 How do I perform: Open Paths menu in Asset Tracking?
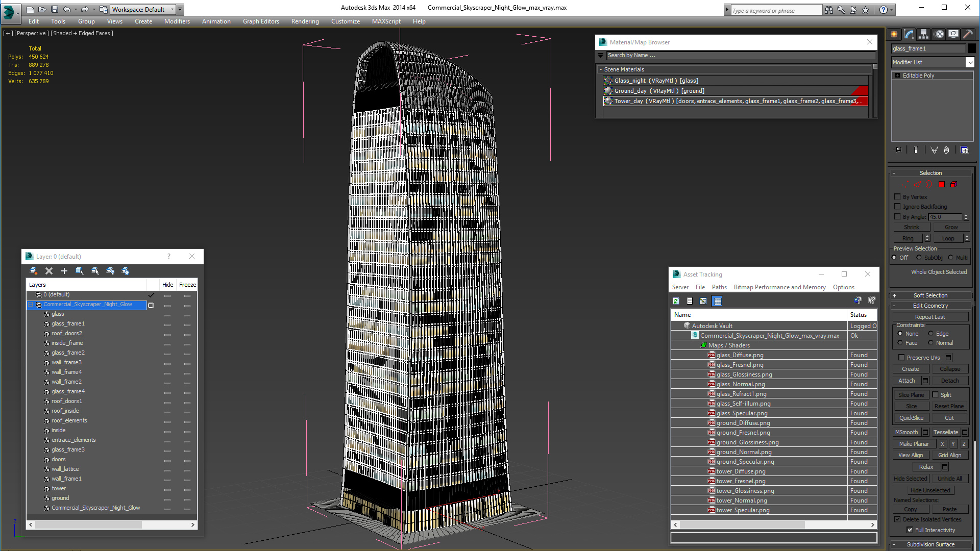click(719, 287)
